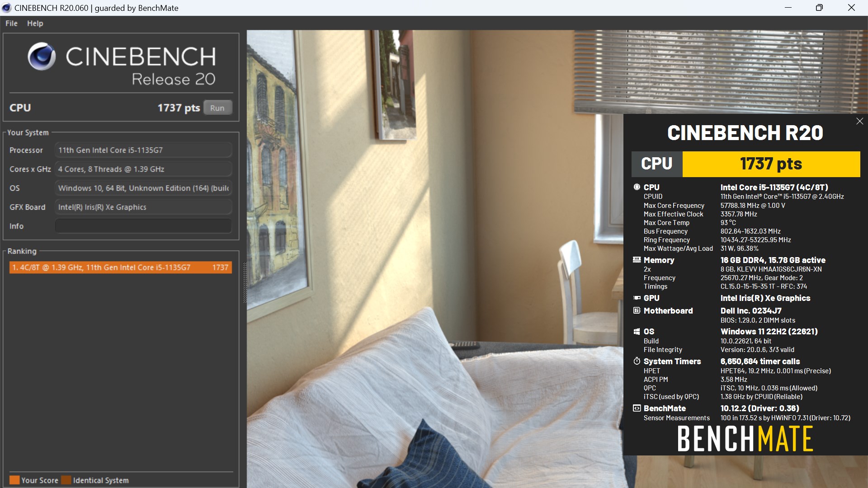The image size is (868, 488).
Task: Click the Dell Inc. 0234J7 motherboard value
Action: [751, 311]
